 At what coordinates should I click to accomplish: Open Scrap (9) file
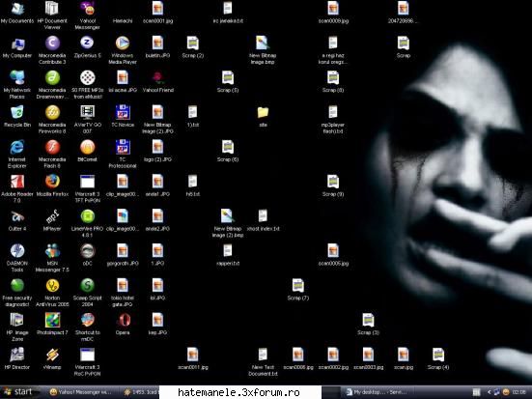(333, 185)
